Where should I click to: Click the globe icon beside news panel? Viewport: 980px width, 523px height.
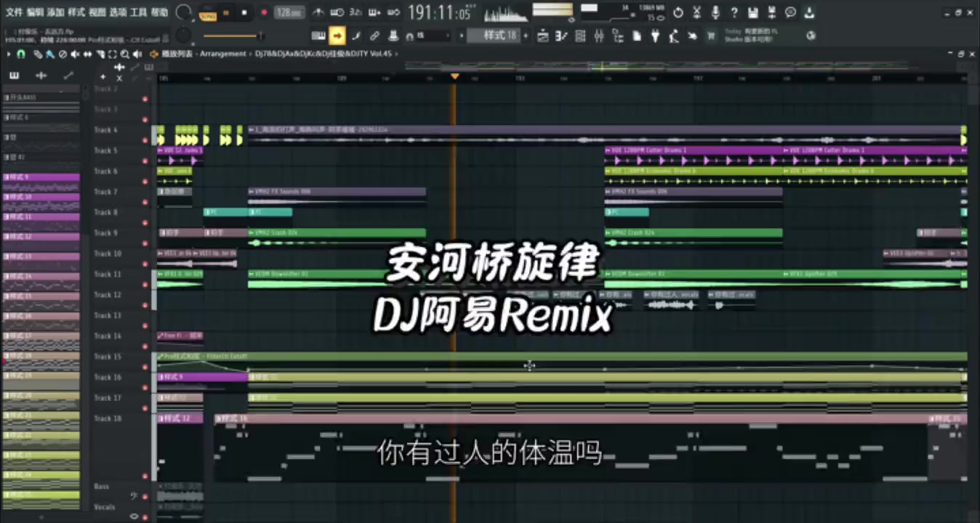[x=811, y=36]
